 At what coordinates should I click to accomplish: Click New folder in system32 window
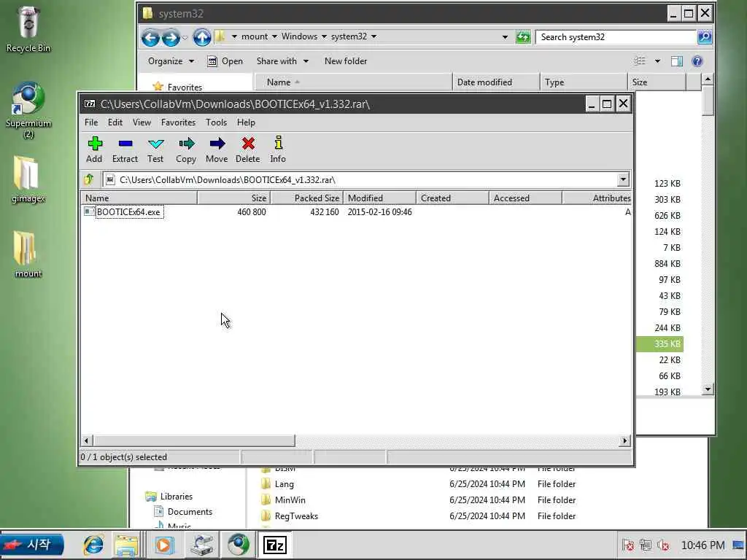coord(345,61)
